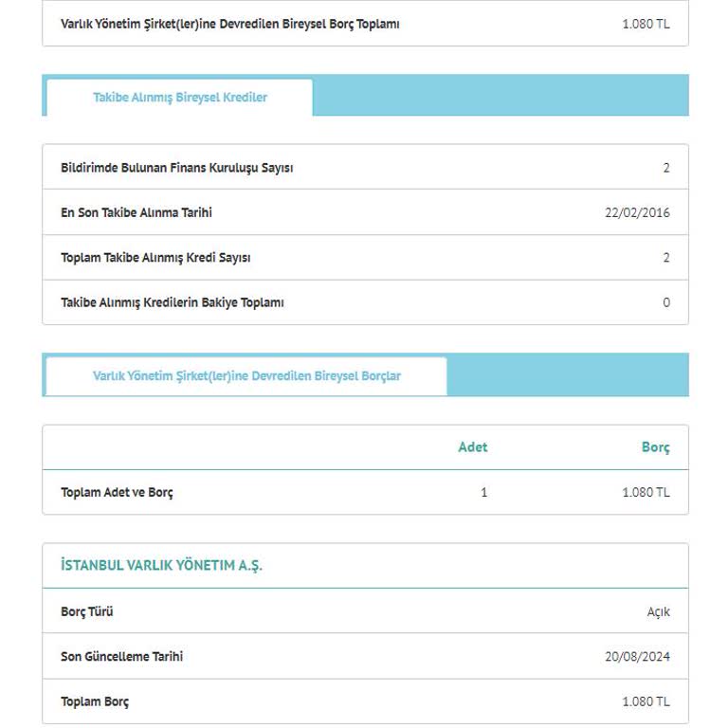The height and width of the screenshot is (728, 728).
Task: Click the Bildirimde Bulunan Finans Kuruluşu Sayısı label
Action: 176,168
